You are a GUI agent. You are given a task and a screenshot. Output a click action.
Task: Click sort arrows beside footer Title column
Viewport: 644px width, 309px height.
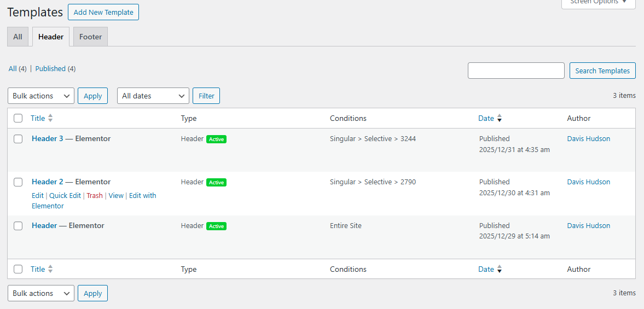pos(50,269)
